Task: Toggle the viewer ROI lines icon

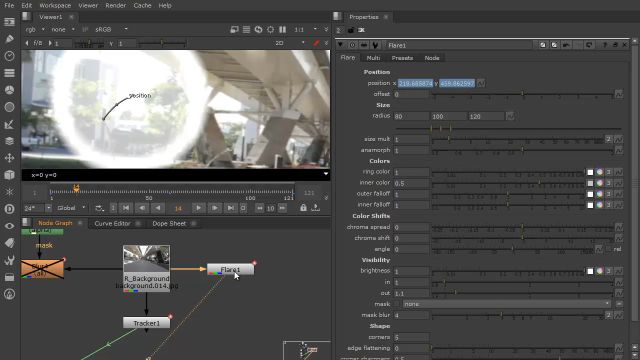Action: pyautogui.click(x=246, y=29)
